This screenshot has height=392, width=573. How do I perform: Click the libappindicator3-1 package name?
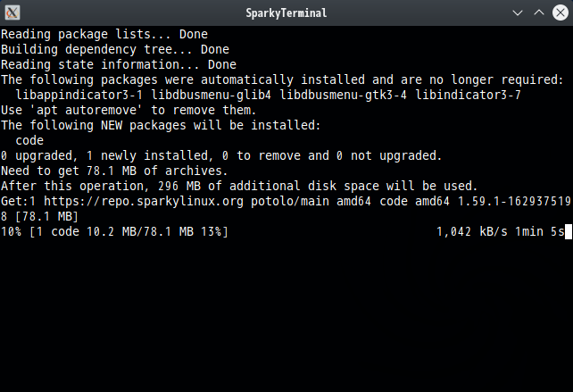tap(79, 95)
